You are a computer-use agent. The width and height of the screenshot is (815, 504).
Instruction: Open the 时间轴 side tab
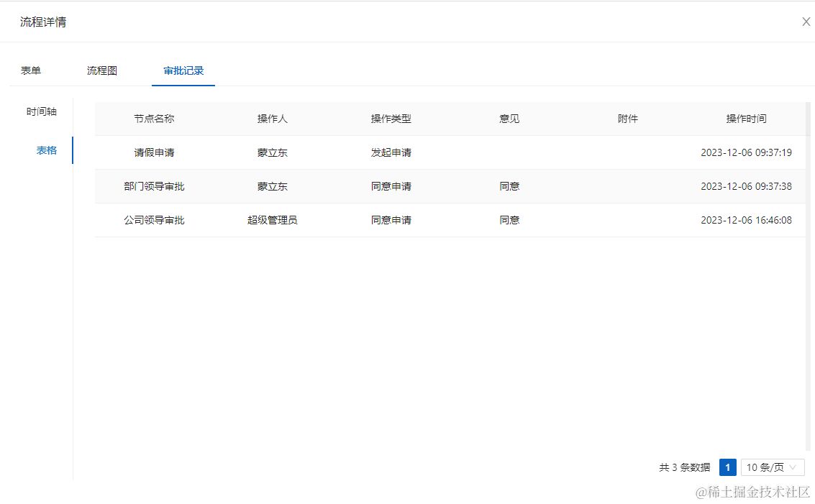click(42, 111)
